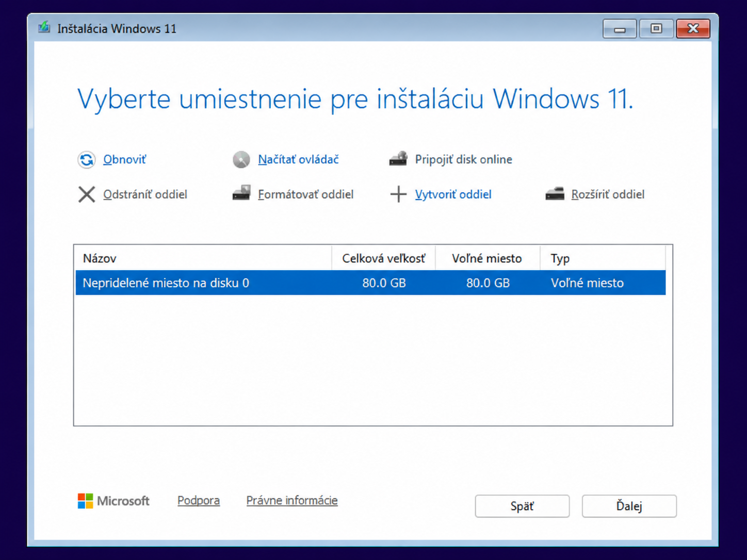Sort by the Názov column header
Screen dimensions: 747x560
point(203,258)
